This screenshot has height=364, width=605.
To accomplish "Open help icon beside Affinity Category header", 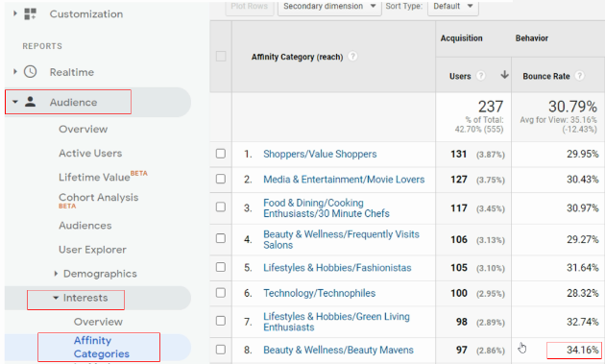I will tap(352, 57).
